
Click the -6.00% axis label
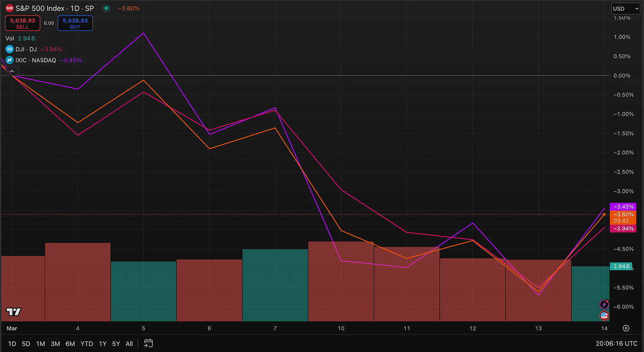pyautogui.click(x=624, y=307)
